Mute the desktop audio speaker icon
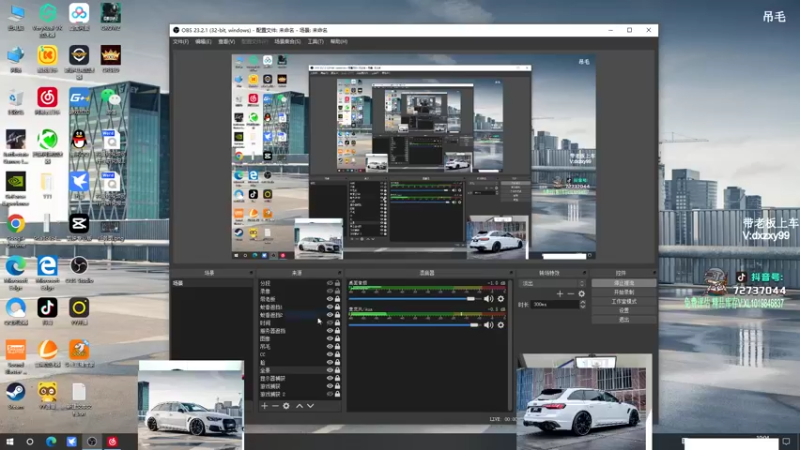Screen dimensions: 800x450 click(488, 298)
